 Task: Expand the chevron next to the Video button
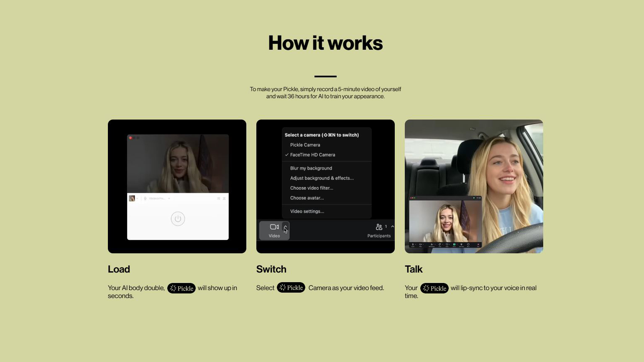(x=286, y=228)
